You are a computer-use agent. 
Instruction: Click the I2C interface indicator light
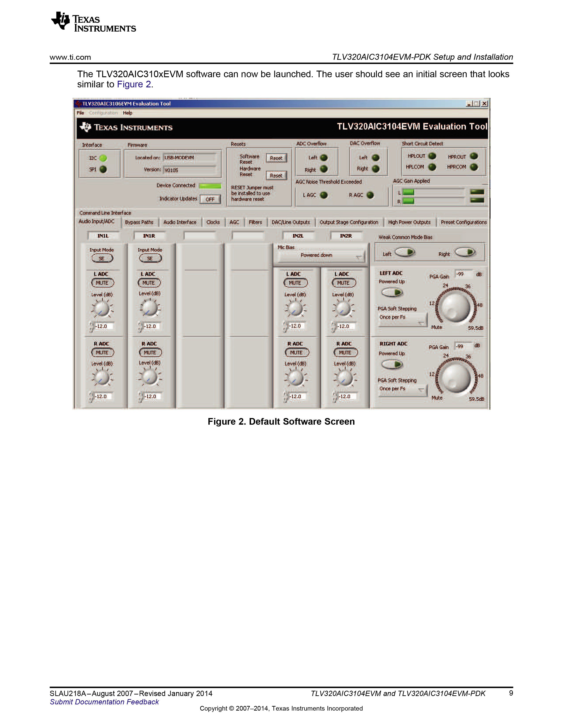103,158
